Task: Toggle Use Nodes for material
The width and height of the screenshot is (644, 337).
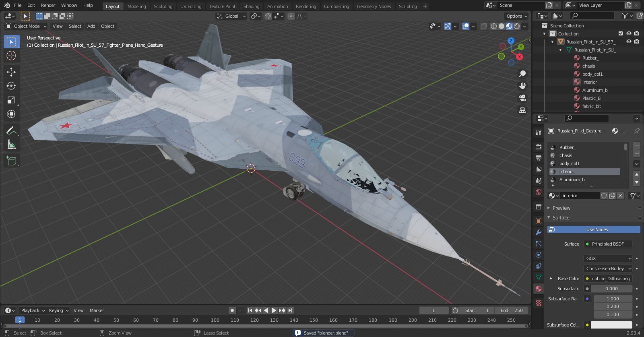Action: coord(594,229)
